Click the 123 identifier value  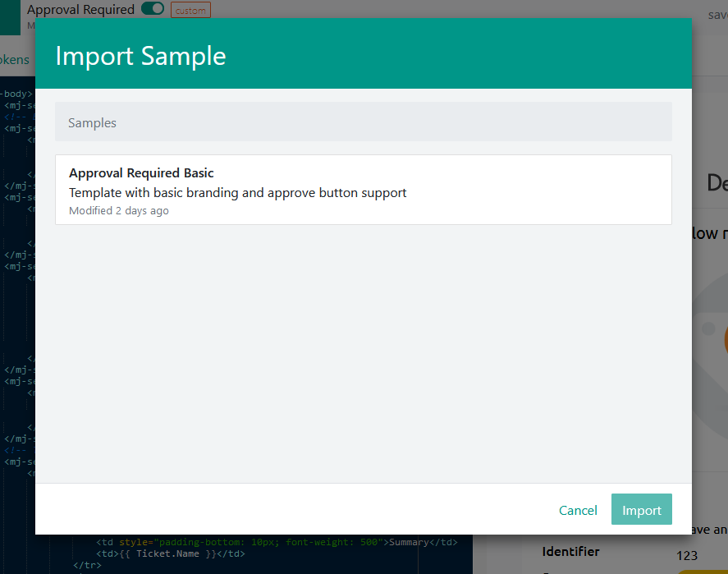[687, 555]
